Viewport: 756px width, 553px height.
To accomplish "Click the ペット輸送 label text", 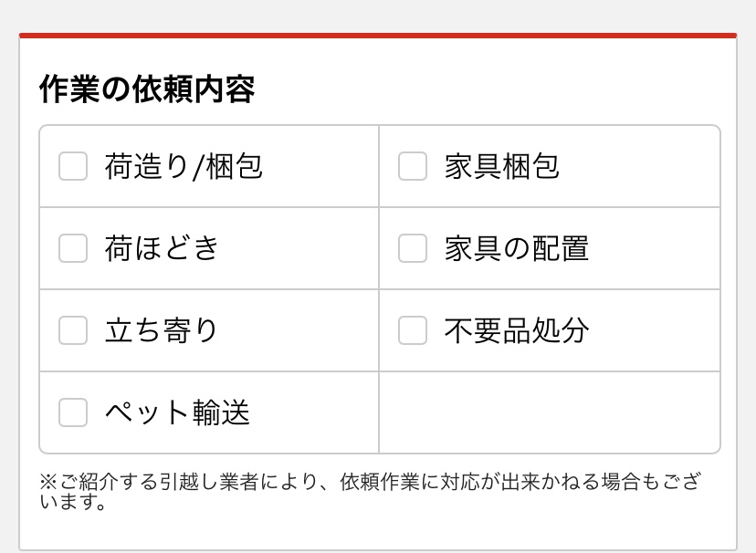I will pyautogui.click(x=177, y=412).
